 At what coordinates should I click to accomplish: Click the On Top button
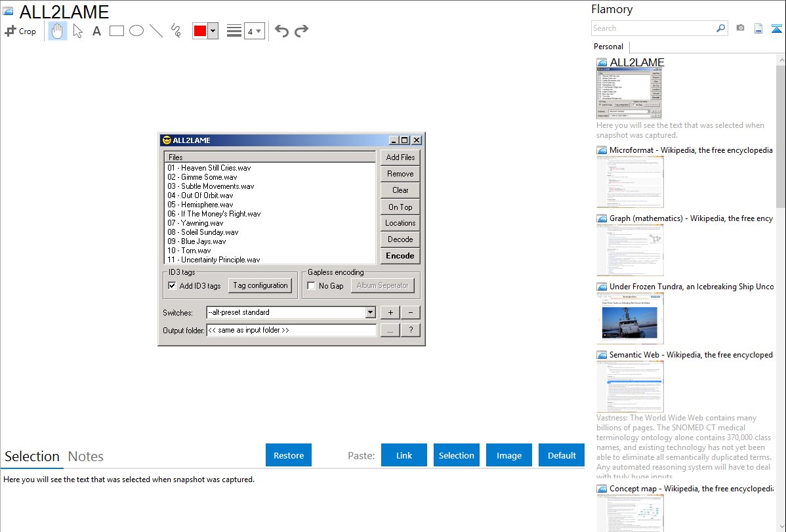pos(400,207)
